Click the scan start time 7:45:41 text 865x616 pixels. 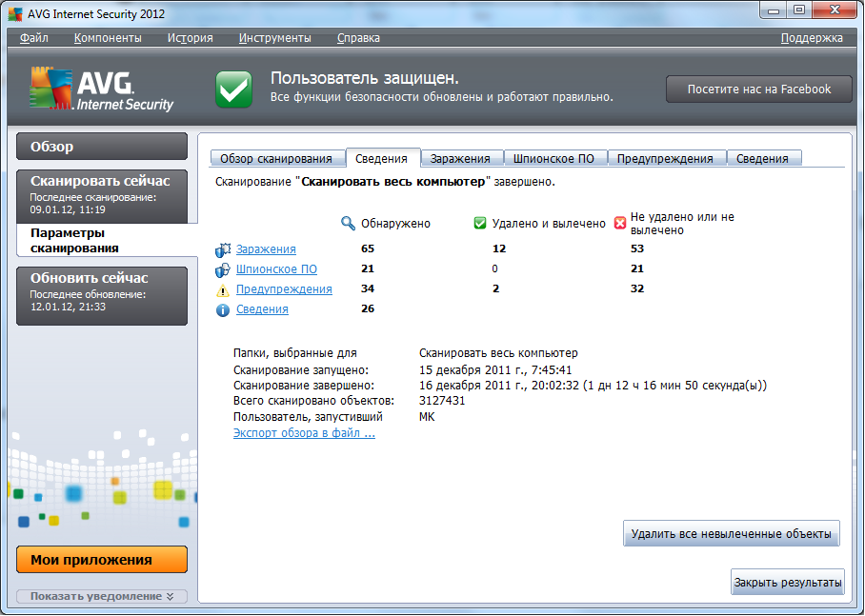(552, 370)
